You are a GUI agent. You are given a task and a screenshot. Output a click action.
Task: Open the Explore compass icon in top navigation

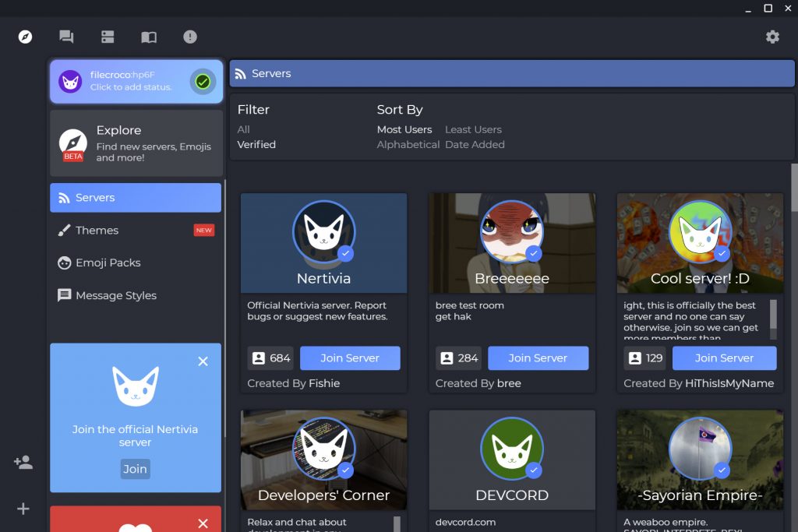point(25,37)
